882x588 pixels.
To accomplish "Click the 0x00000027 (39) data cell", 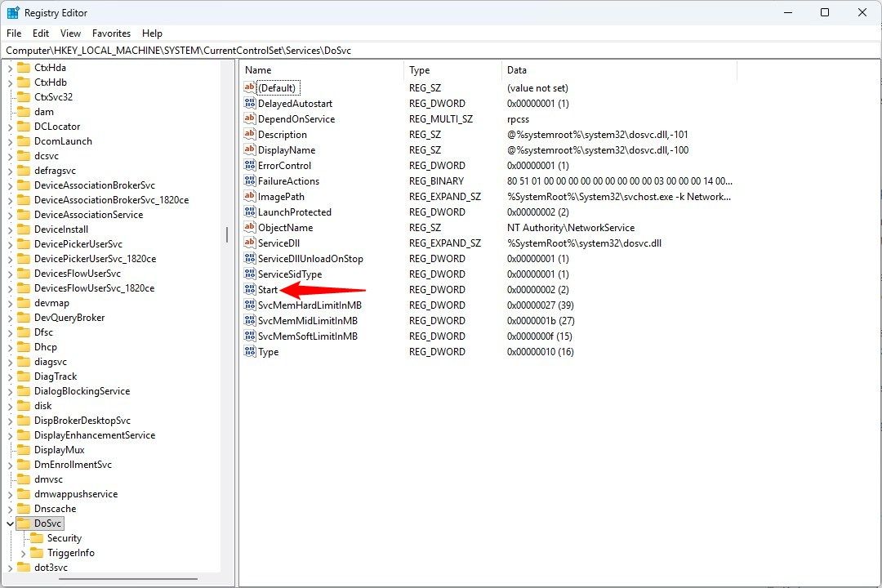I will [x=540, y=305].
